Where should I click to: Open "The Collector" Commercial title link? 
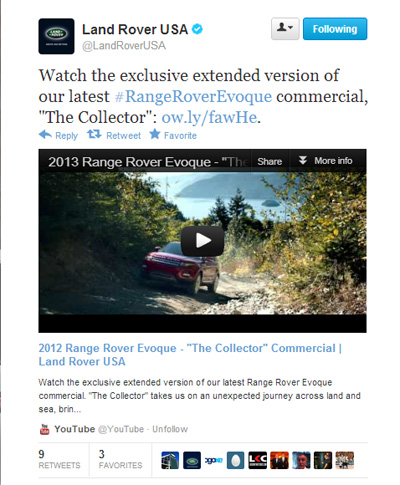(190, 355)
